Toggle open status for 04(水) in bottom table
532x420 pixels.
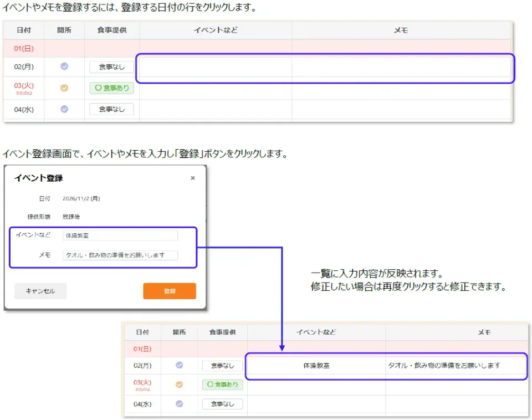pyautogui.click(x=179, y=404)
